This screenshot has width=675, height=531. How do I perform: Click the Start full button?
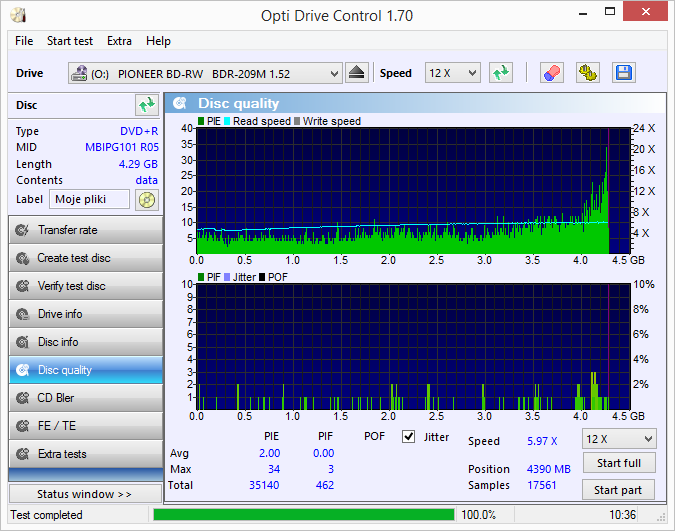click(619, 463)
